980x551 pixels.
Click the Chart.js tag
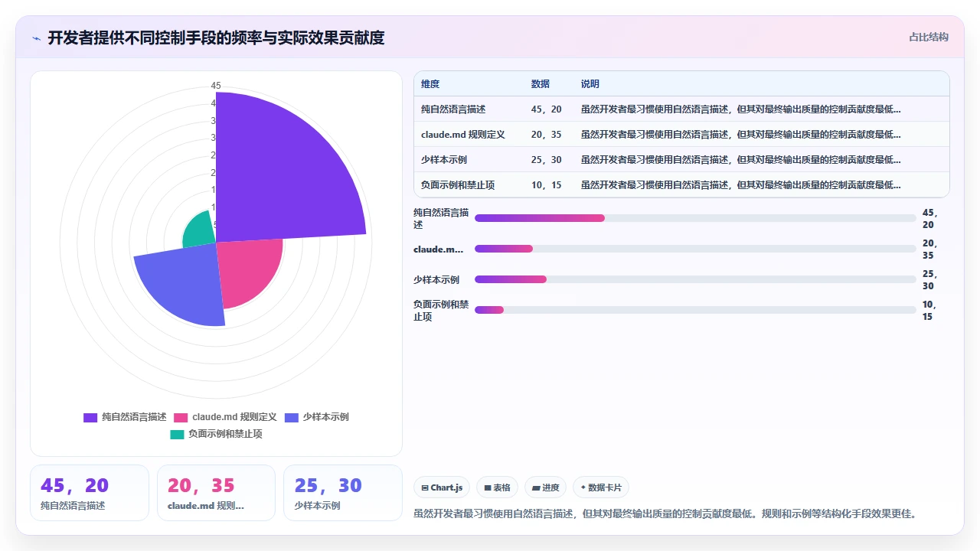pyautogui.click(x=443, y=487)
